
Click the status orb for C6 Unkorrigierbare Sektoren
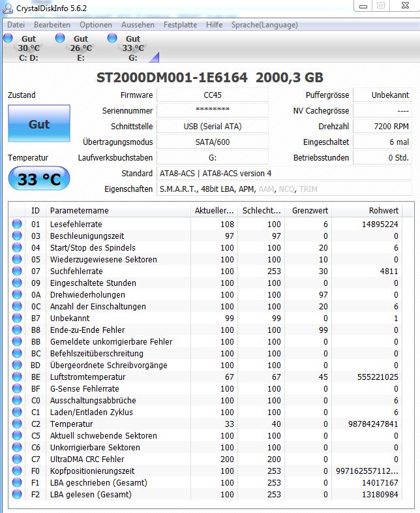coord(17,447)
